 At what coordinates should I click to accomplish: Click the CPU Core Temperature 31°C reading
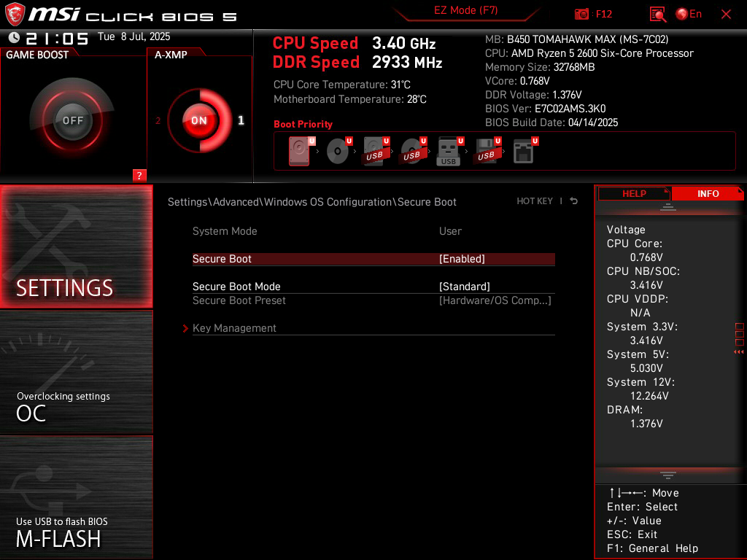[342, 85]
